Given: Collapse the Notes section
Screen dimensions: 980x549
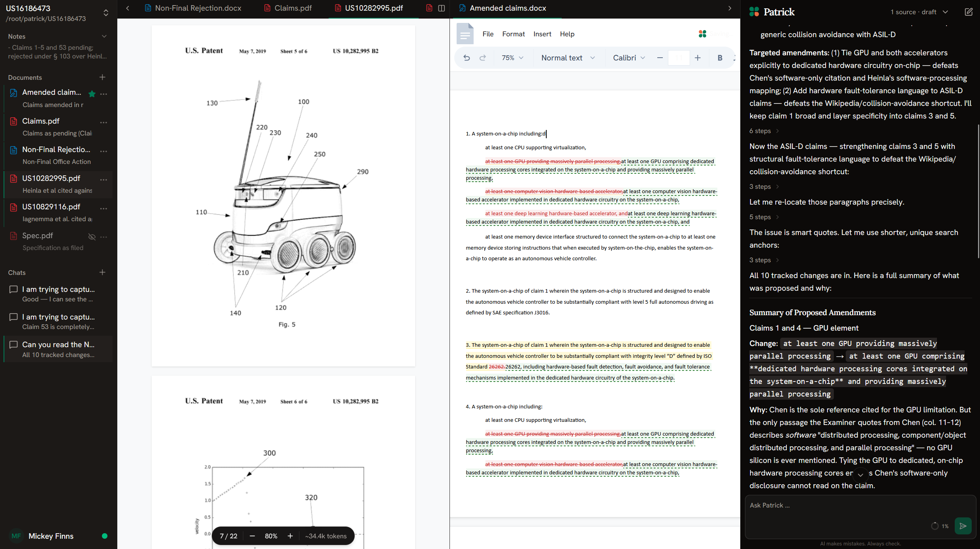Looking at the screenshot, I should tap(104, 36).
